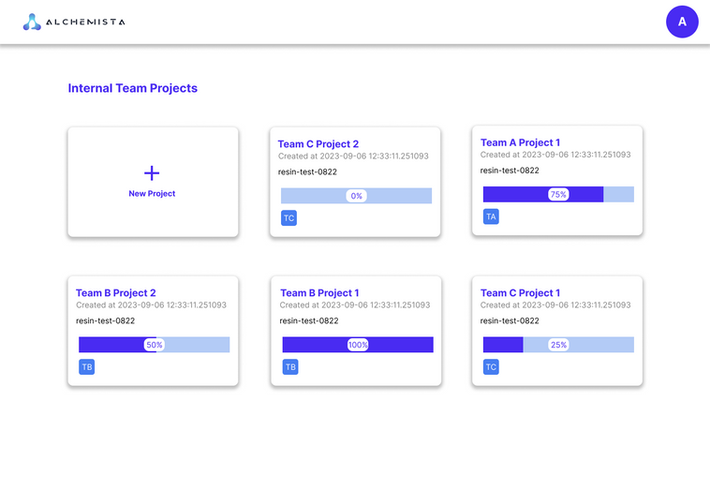Click the TC badge on Team C Project 1
Screen dimensions: 710x504
coord(491,367)
